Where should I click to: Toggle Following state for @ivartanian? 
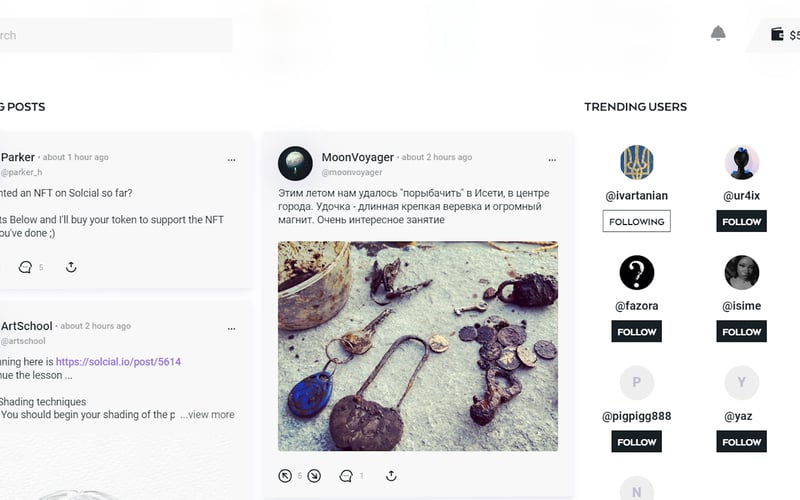tap(636, 221)
